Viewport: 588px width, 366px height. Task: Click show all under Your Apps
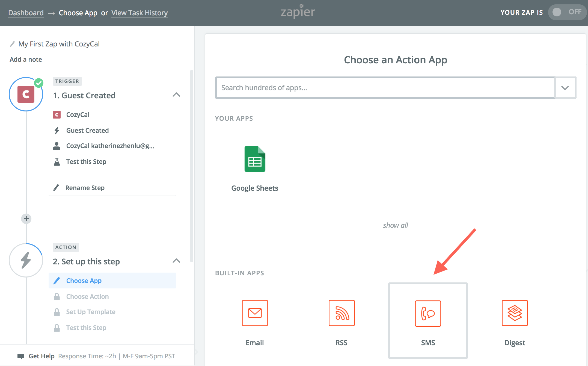click(x=395, y=225)
